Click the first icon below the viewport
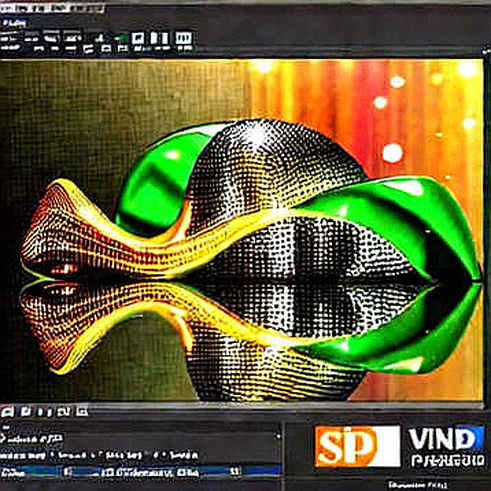 click(x=7, y=412)
